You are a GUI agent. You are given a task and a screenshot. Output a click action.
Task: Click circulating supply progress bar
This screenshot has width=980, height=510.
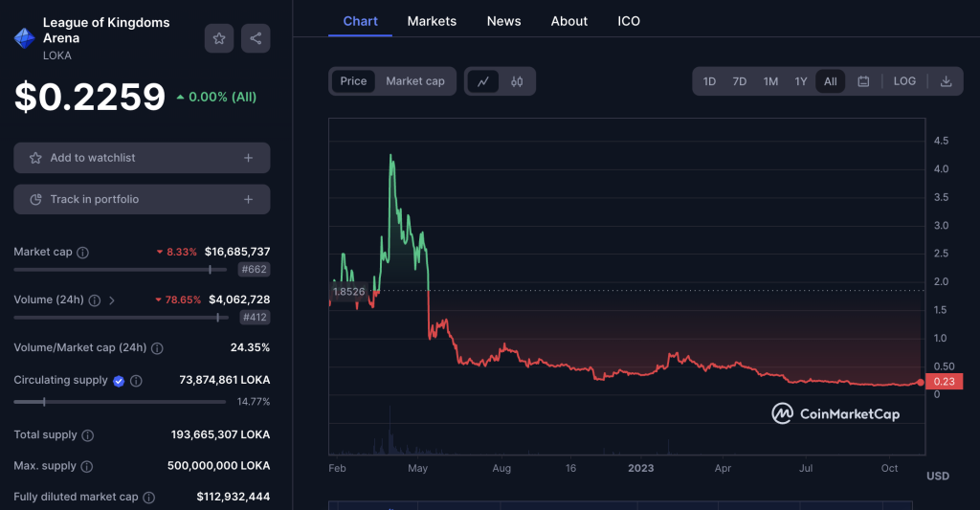(120, 402)
